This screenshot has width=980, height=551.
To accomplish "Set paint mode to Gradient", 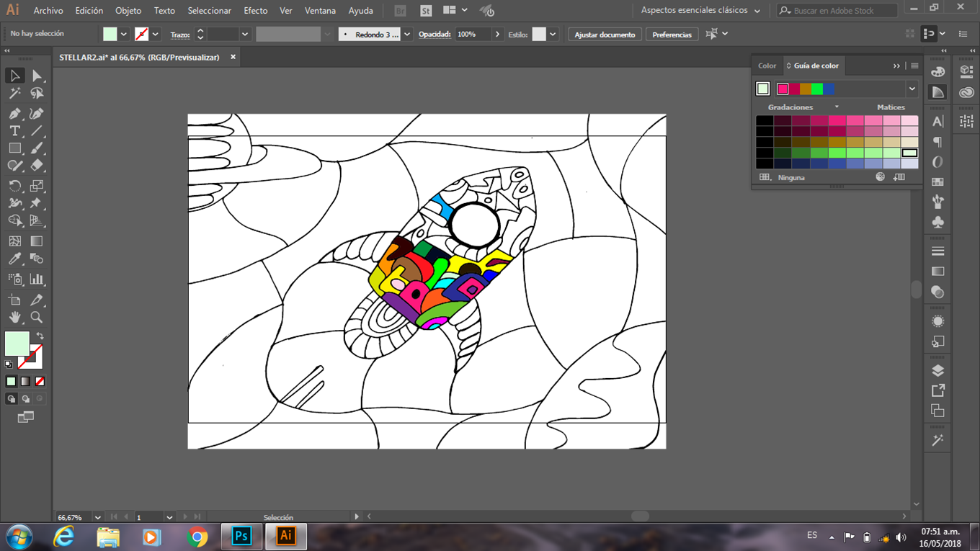I will coord(25,381).
